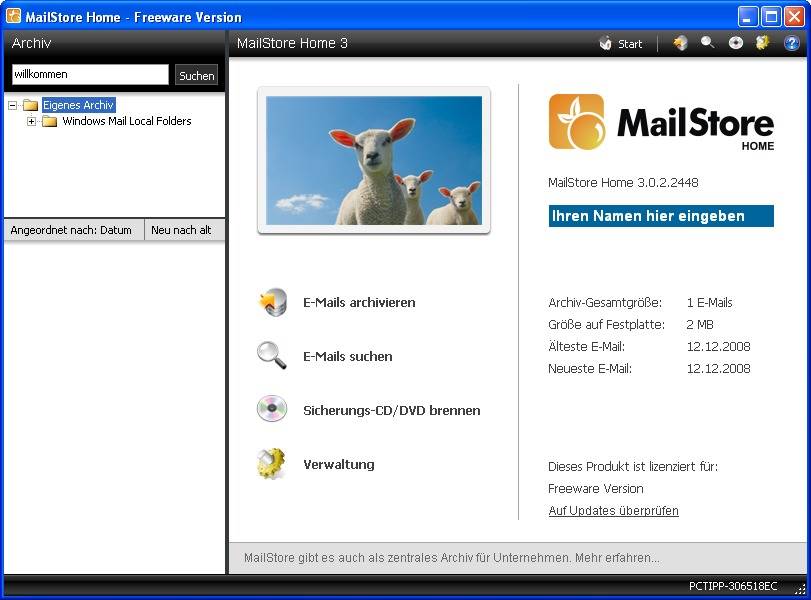Click the Sicherungs-CD/DVD brennen disc icon
811x600 pixels.
[271, 410]
